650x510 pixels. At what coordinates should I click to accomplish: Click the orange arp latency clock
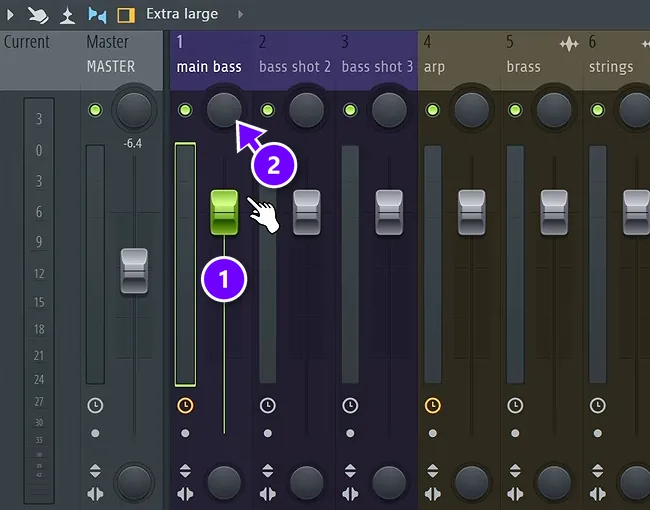(x=432, y=405)
